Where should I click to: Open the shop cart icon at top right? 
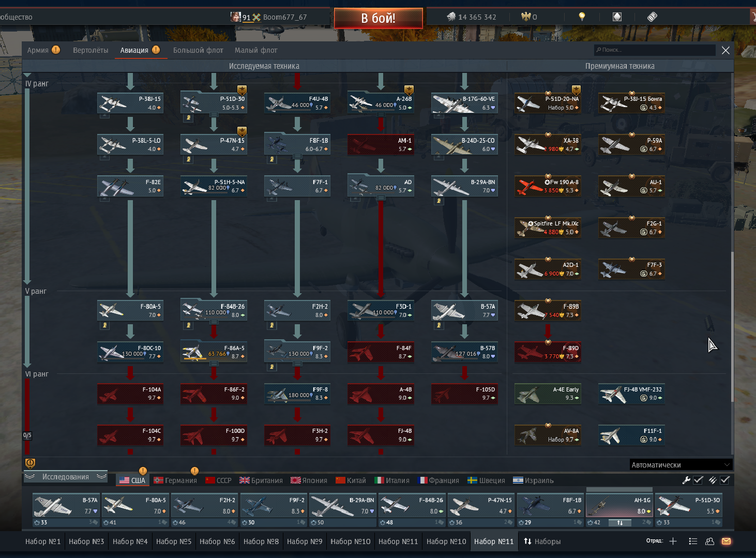[753, 17]
